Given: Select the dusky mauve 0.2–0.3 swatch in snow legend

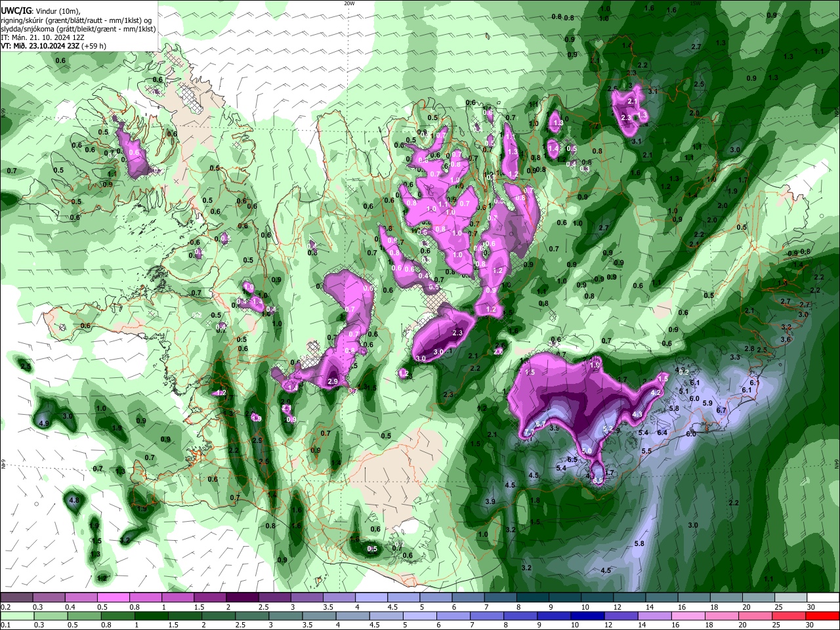Looking at the screenshot, I should pos(17,598).
